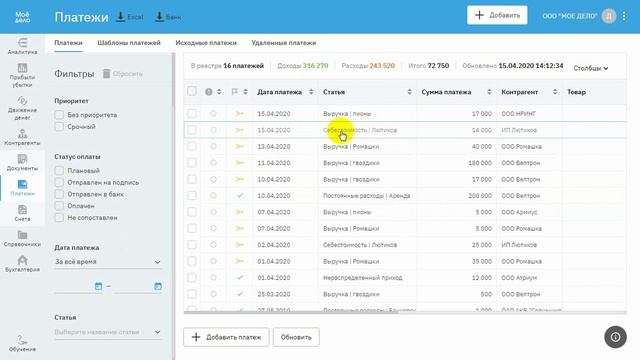The height and width of the screenshot is (360, 640).
Task: Open the Статья filter dropdown
Action: click(108, 332)
